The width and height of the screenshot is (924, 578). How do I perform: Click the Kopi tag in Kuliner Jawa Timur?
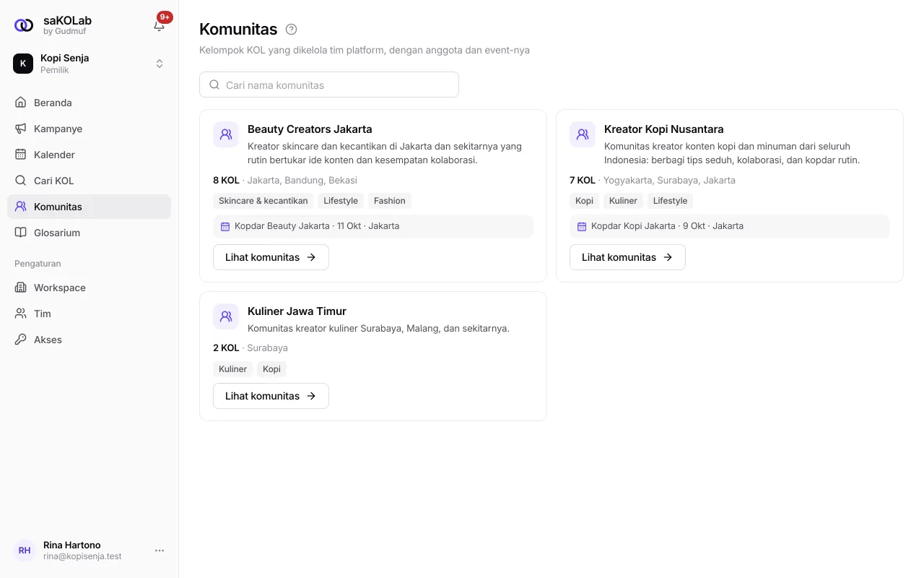tap(271, 369)
